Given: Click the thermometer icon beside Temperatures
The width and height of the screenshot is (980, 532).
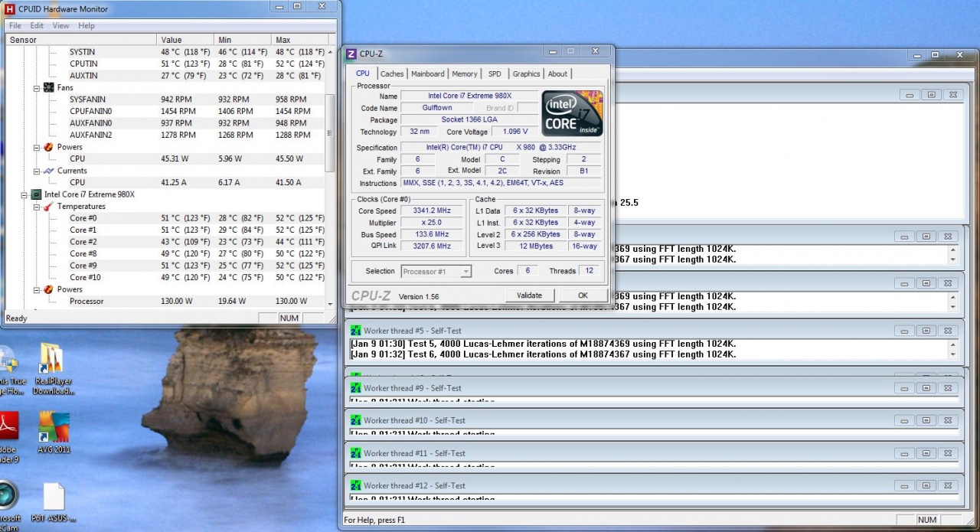Looking at the screenshot, I should coord(49,207).
